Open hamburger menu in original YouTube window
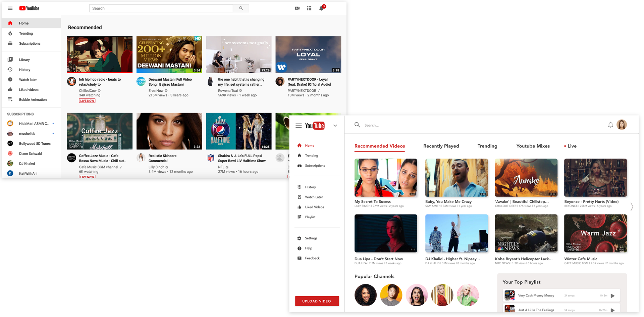The image size is (644, 317). pyautogui.click(x=10, y=8)
